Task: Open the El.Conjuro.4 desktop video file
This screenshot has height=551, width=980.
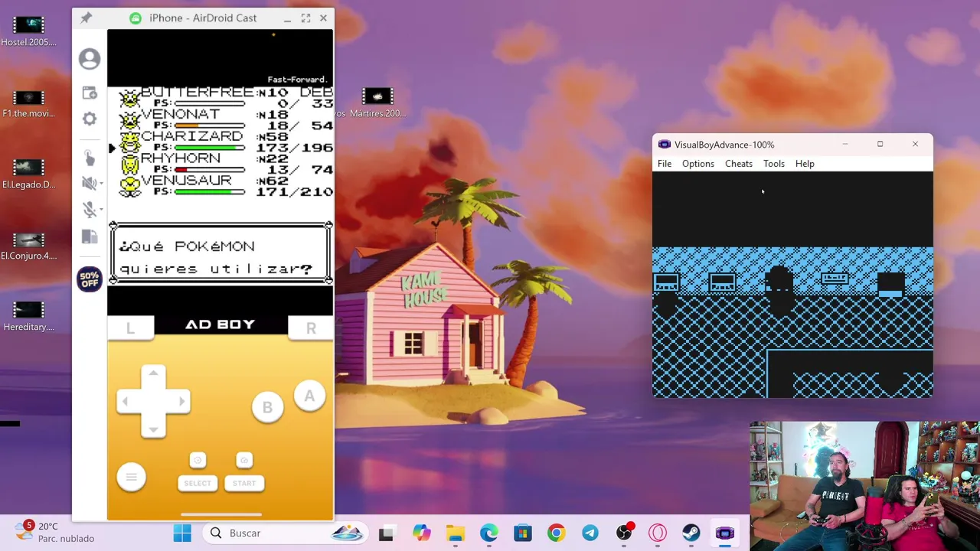Action: 29,246
